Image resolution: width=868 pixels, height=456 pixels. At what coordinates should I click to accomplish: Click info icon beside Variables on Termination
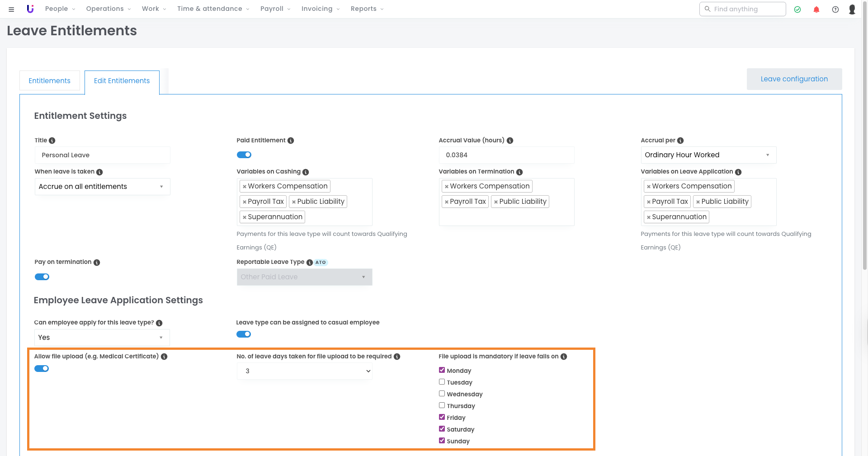(x=519, y=172)
